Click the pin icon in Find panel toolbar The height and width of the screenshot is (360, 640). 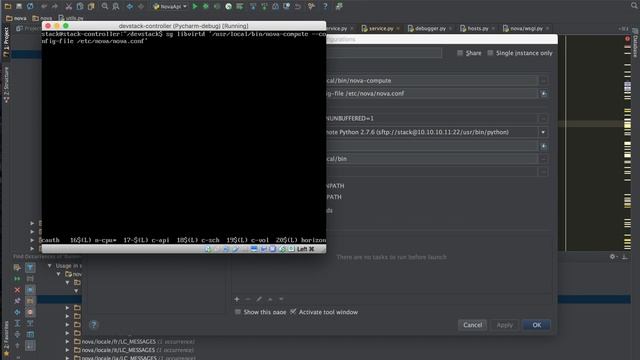pyautogui.click(x=17, y=301)
